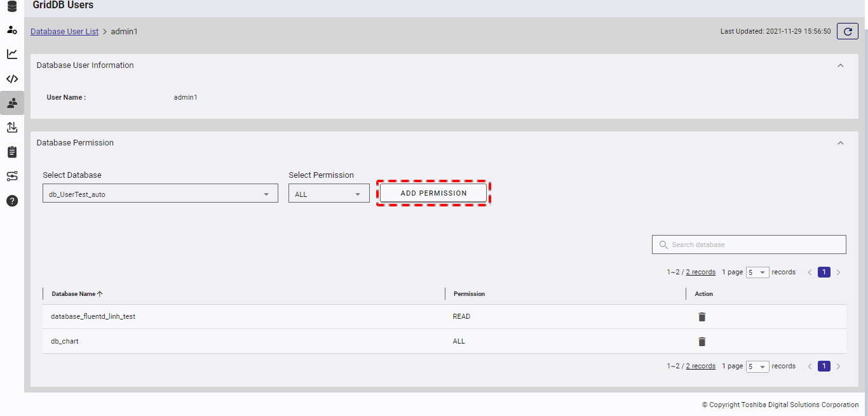
Task: Focus the Search database field
Action: (749, 245)
